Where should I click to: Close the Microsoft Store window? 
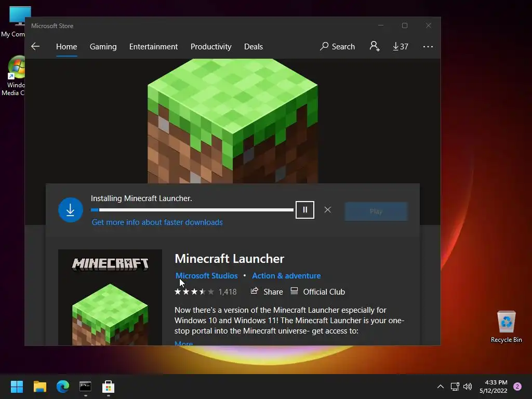[x=429, y=25]
